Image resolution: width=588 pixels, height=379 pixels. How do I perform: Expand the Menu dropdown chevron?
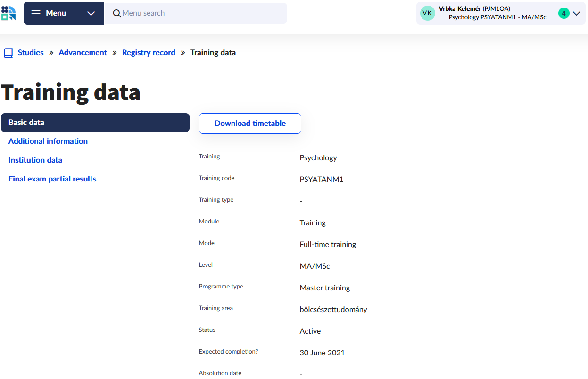click(91, 13)
